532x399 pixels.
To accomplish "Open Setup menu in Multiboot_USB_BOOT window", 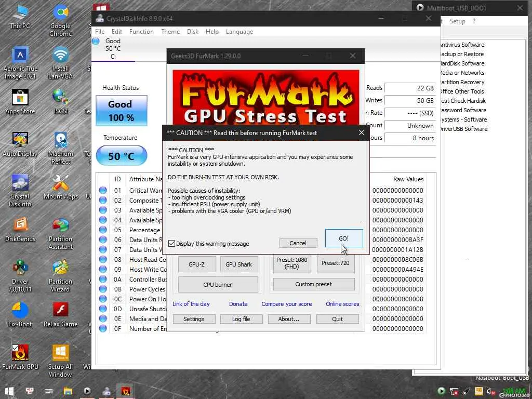I will (x=457, y=21).
